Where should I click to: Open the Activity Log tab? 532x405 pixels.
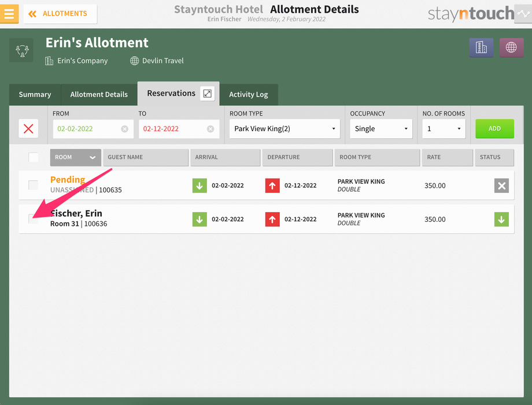click(x=248, y=95)
